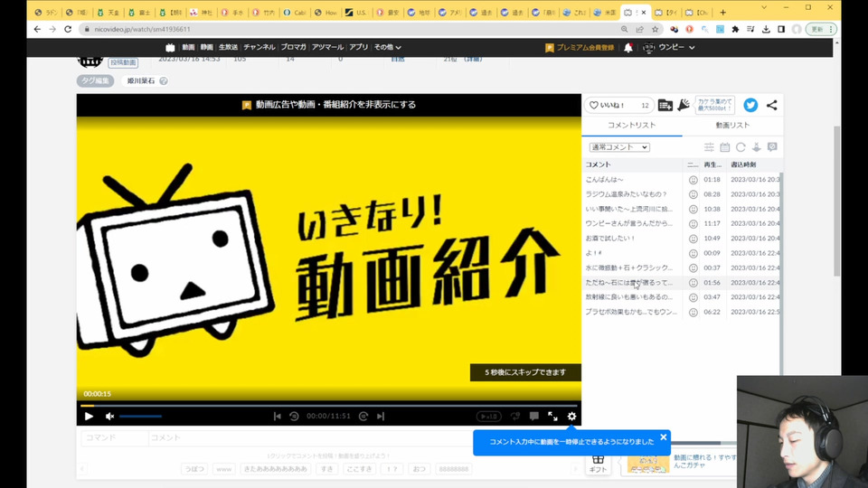Jump to video start with skip-back icon
The width and height of the screenshot is (868, 488).
click(278, 416)
